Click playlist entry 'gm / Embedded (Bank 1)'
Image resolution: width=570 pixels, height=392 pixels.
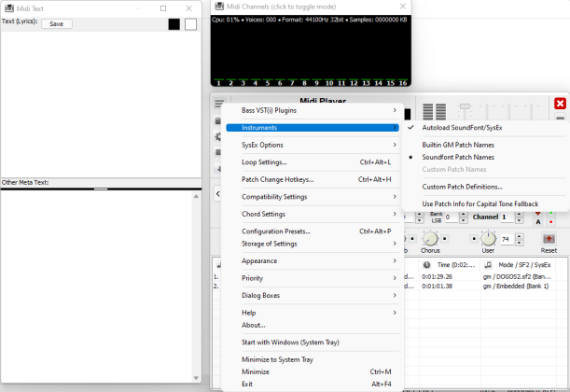(516, 287)
